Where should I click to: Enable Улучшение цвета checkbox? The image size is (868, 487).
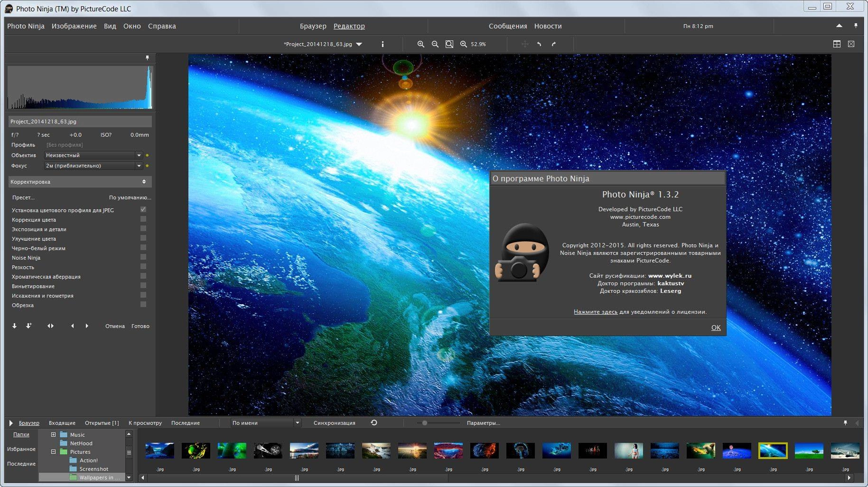143,238
